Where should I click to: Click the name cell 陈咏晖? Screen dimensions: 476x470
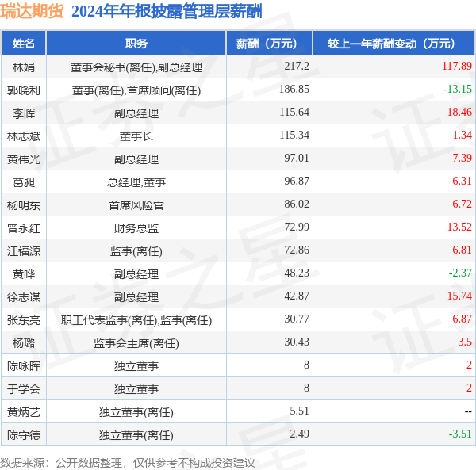pyautogui.click(x=24, y=366)
